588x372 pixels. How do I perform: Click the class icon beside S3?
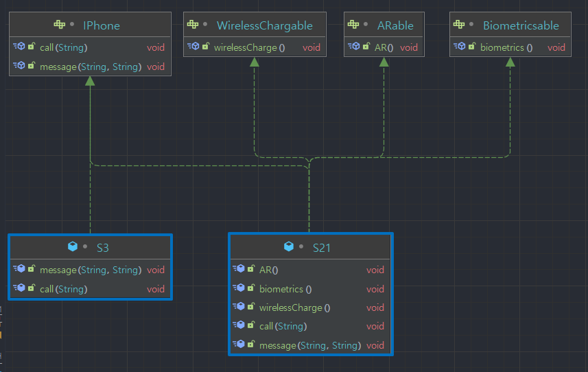point(72,246)
